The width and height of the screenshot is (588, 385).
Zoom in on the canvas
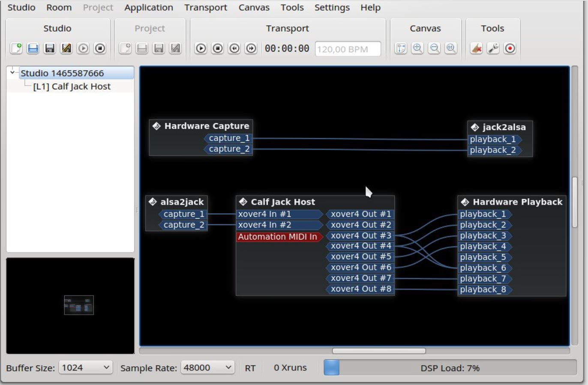[417, 48]
